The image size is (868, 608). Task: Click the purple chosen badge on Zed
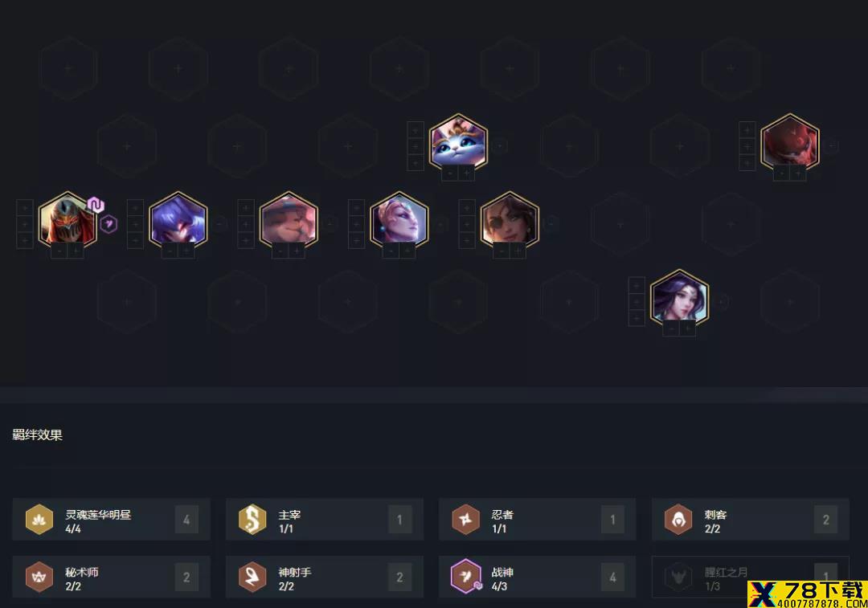[96, 206]
